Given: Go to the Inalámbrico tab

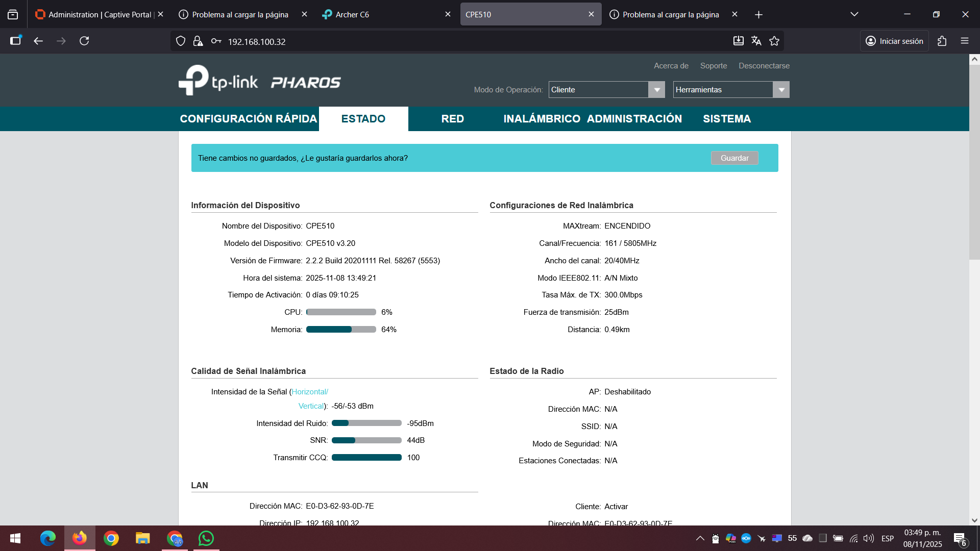Looking at the screenshot, I should [x=542, y=119].
